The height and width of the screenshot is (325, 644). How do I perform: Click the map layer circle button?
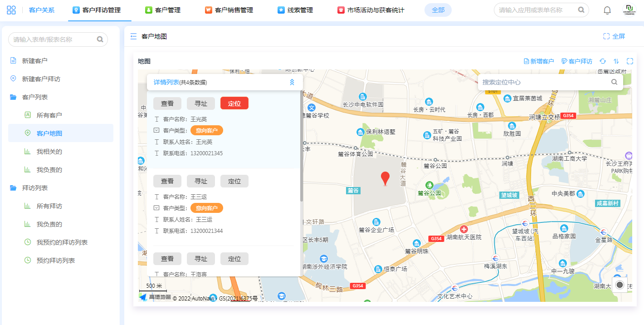click(620, 285)
